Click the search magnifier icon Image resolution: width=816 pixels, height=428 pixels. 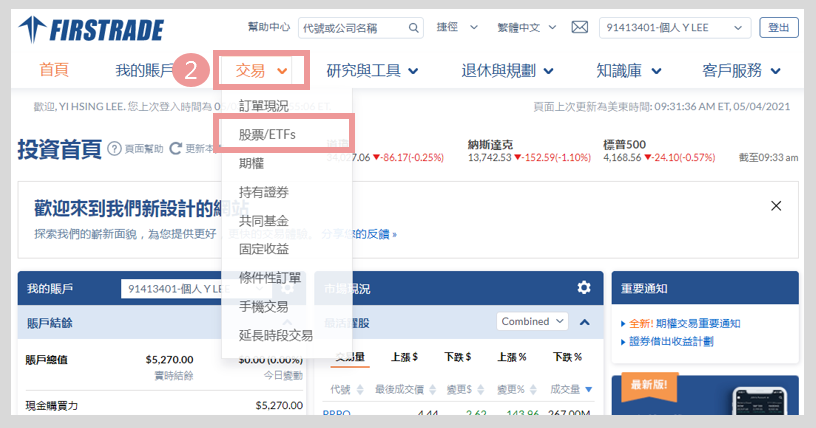[x=413, y=28]
